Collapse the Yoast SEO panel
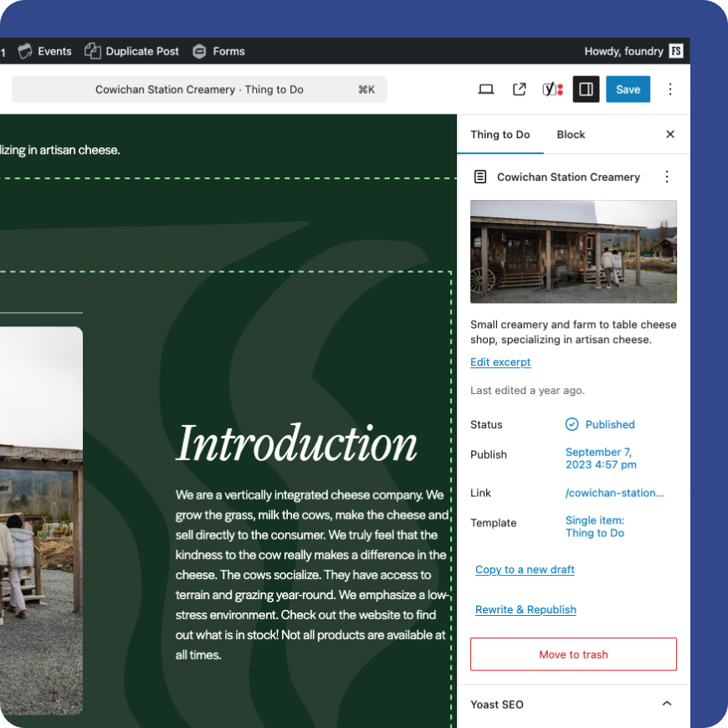 [x=667, y=704]
